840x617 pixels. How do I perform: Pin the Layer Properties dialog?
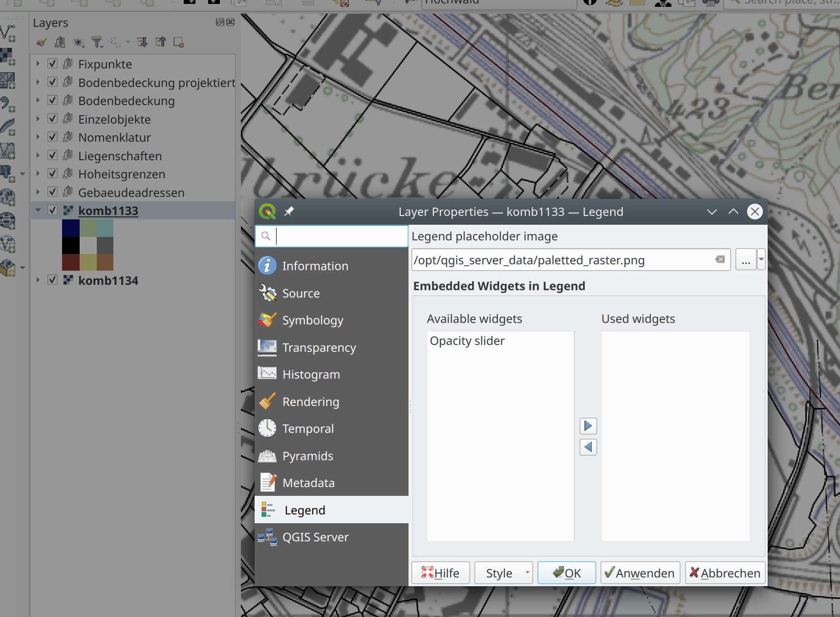(289, 212)
